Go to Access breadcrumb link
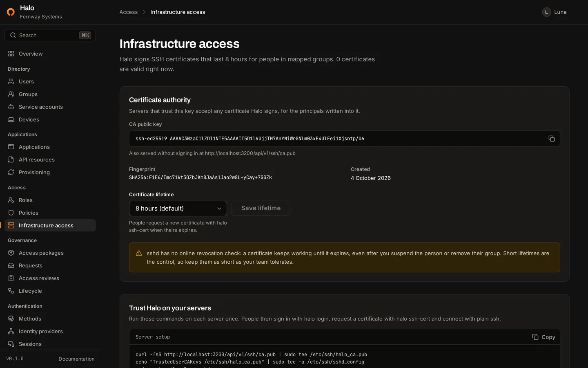Screen dimensions: 588x368 [x=128, y=12]
